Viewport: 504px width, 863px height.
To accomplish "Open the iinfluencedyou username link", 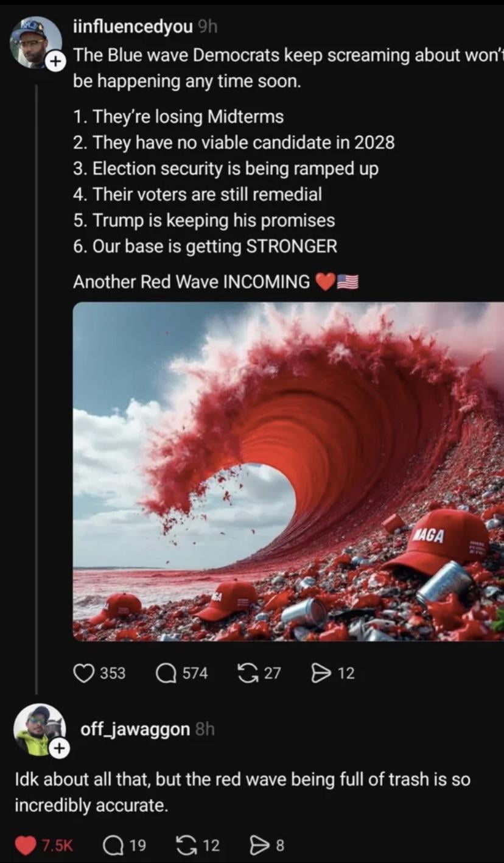I will tap(133, 26).
